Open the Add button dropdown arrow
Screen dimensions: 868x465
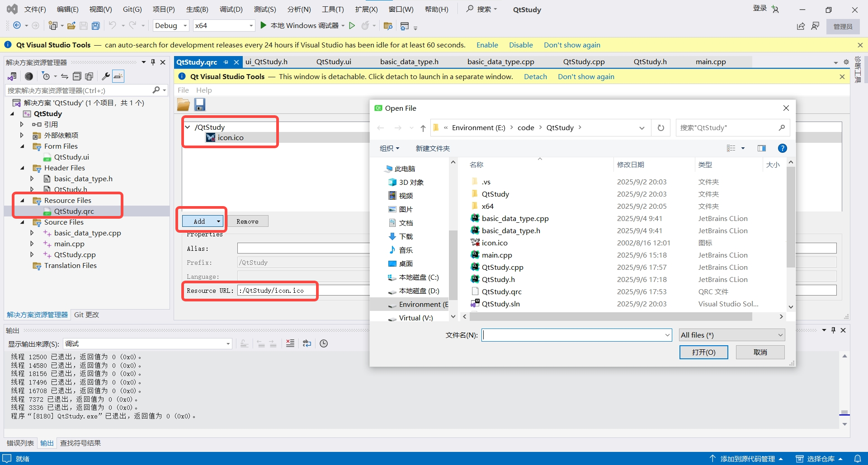pyautogui.click(x=218, y=221)
